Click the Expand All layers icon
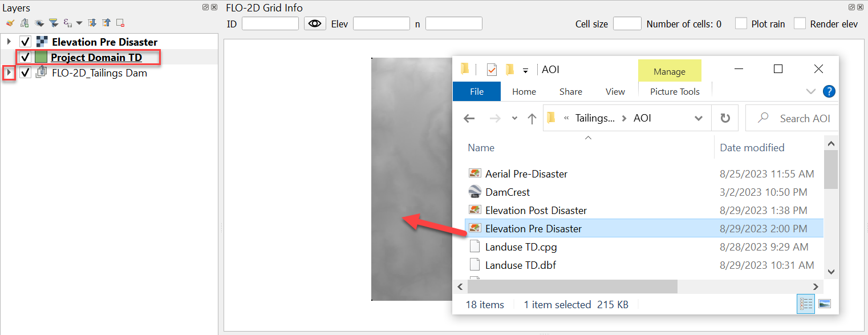The height and width of the screenshot is (335, 868). 92,23
